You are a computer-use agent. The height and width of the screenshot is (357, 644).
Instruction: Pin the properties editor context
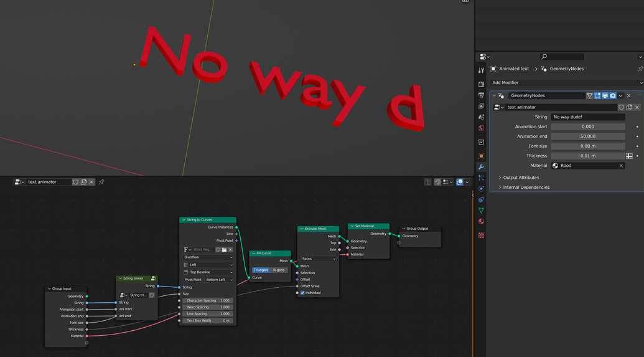(x=640, y=69)
